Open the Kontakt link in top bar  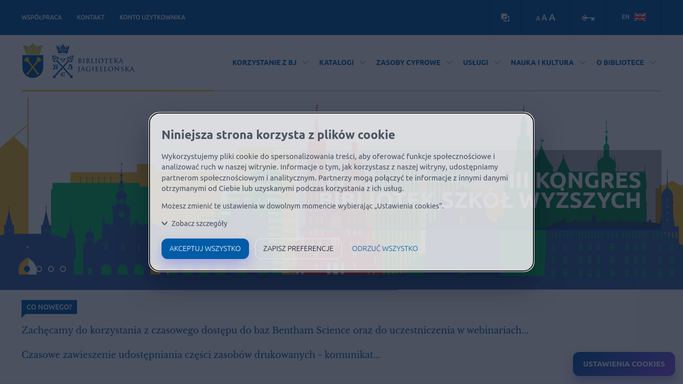click(x=91, y=17)
